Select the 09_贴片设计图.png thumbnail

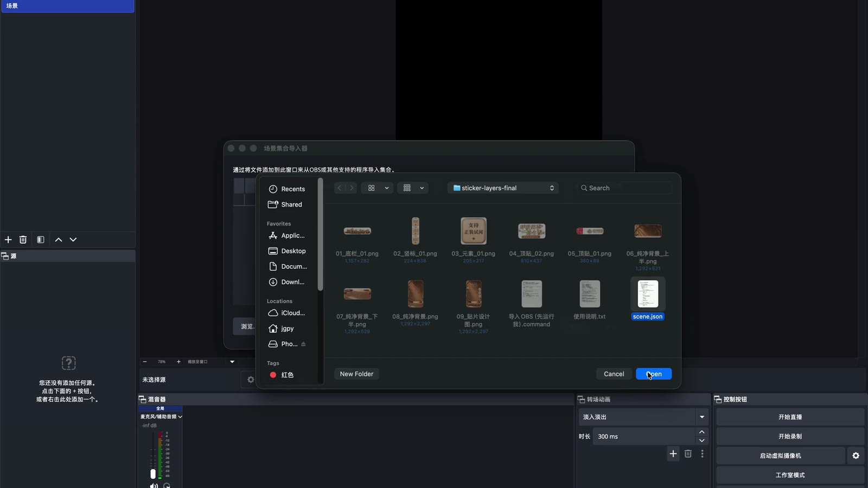coord(474,294)
